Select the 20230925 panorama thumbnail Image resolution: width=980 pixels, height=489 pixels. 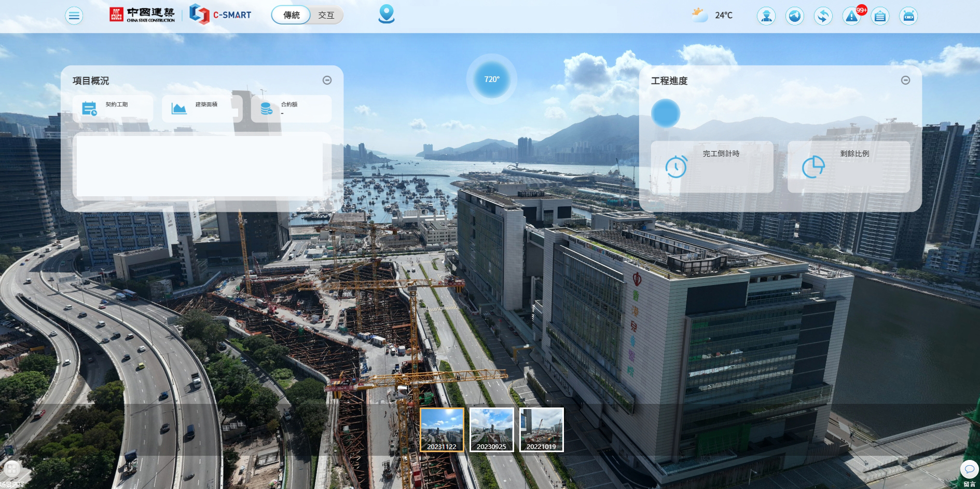pyautogui.click(x=491, y=429)
